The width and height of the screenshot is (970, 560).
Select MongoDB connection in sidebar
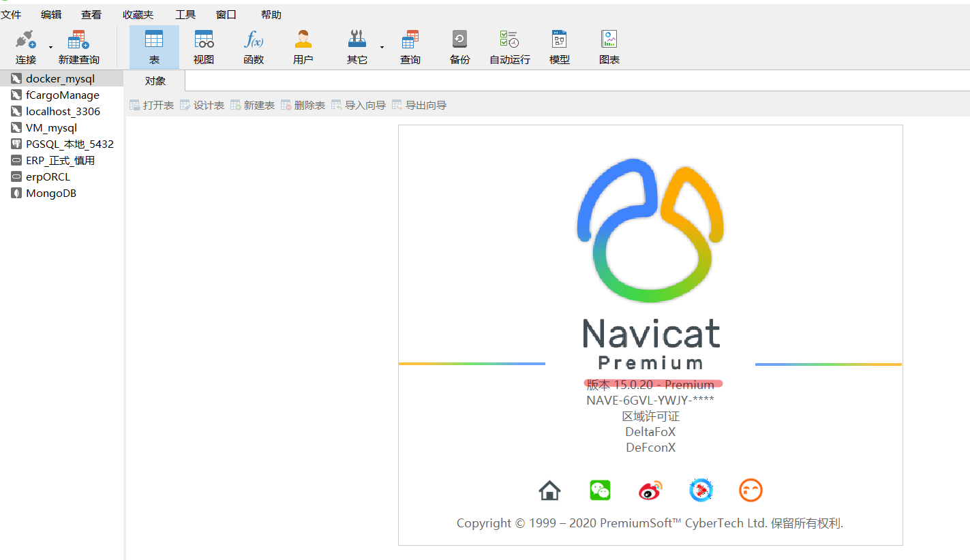coord(61,193)
